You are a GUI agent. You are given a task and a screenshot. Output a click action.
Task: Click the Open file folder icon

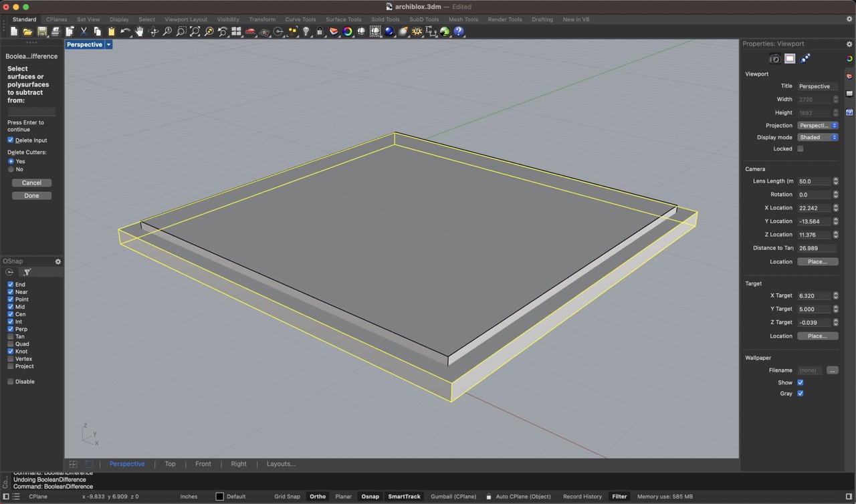pos(27,31)
